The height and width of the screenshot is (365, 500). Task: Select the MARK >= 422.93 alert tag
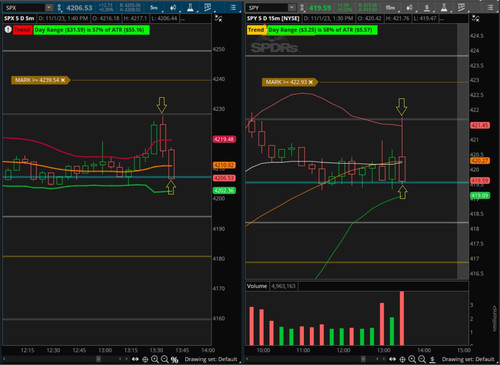pyautogui.click(x=289, y=82)
